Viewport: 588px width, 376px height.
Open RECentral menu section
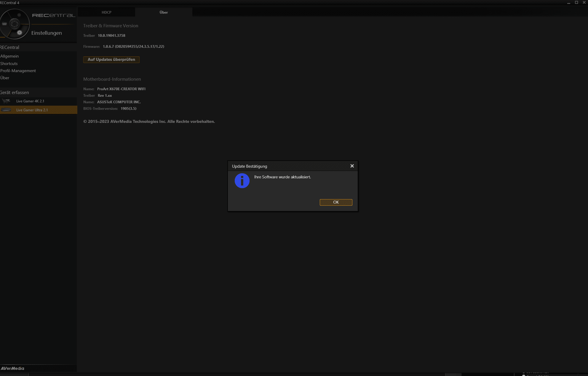point(9,47)
